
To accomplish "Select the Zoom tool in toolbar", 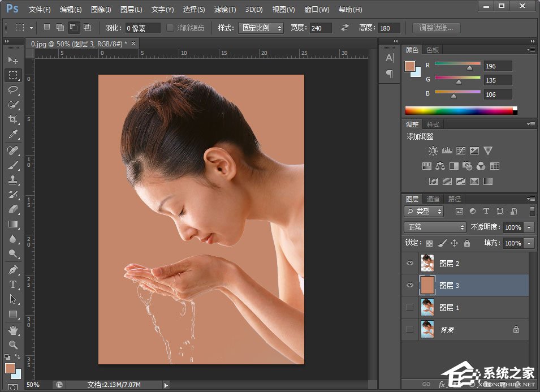I will (13, 344).
